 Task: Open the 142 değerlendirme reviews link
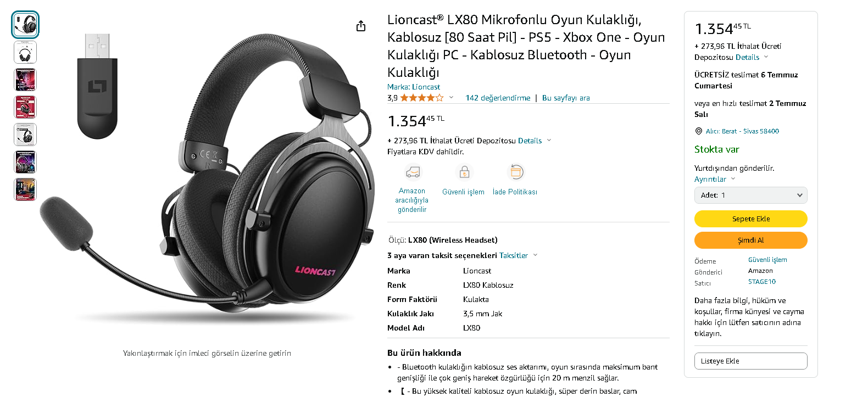click(x=498, y=98)
